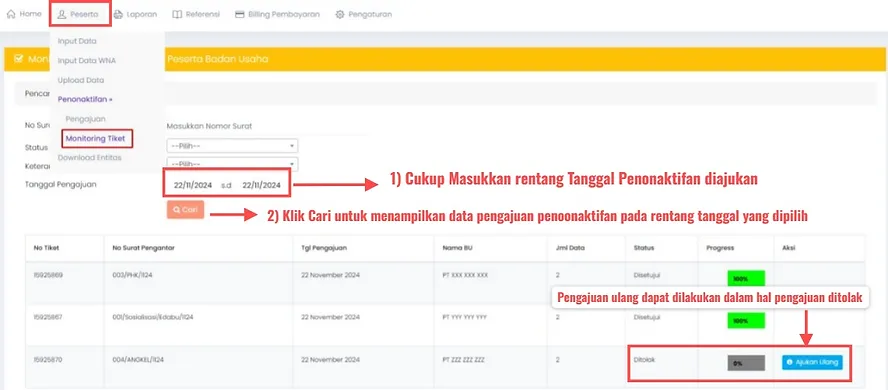Select Input Data from Peserta dropdown

click(x=77, y=41)
